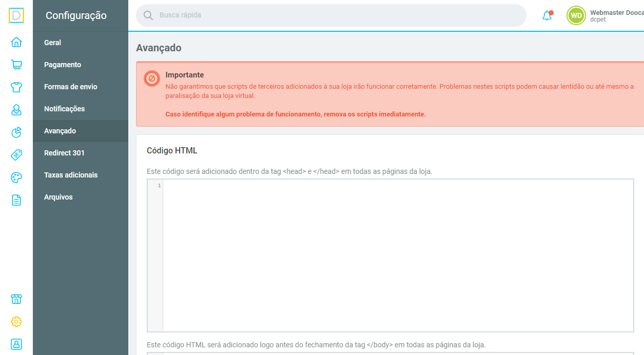The height and width of the screenshot is (355, 644).
Task: Click the Configuração sidebar heading
Action: point(76,15)
